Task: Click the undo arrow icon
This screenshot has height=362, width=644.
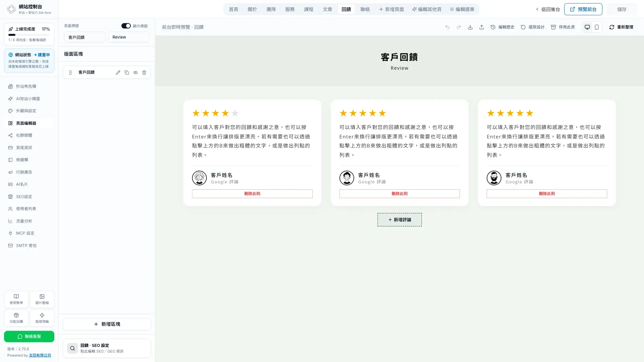Action: click(x=447, y=27)
